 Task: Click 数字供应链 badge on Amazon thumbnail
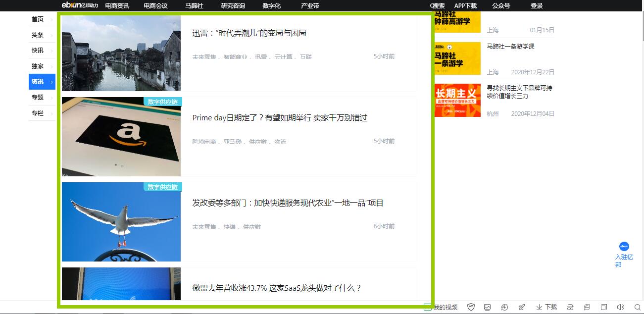click(x=163, y=102)
